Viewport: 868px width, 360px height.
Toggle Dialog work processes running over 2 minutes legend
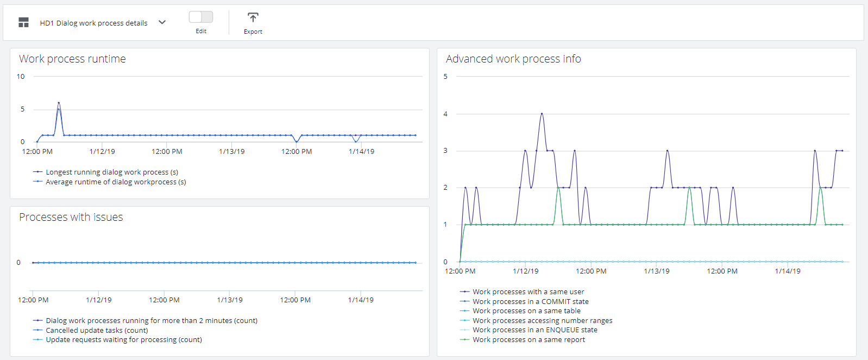pos(145,320)
